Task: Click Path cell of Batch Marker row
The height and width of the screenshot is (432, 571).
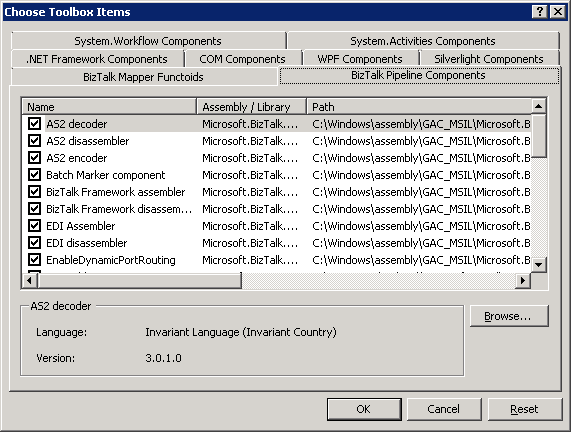Action: (421, 175)
